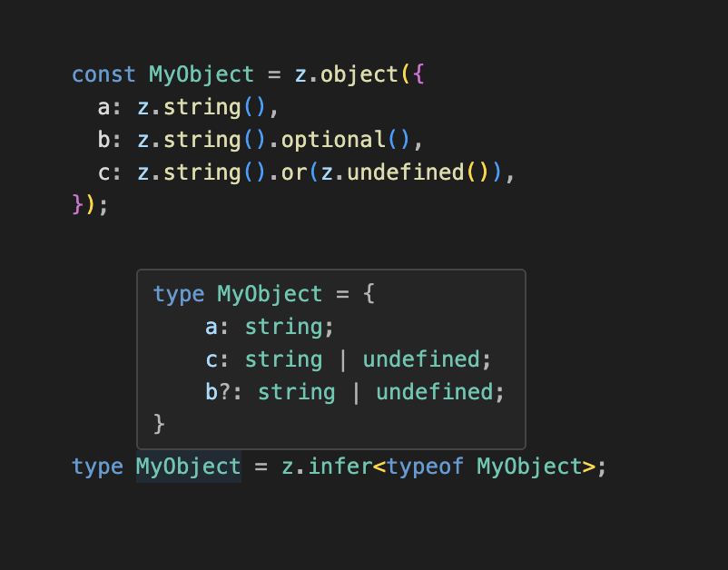
Task: Click z.string on the a property line
Action: point(189,108)
